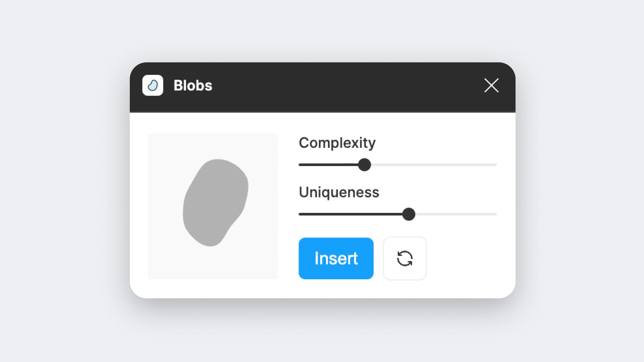Click the Complexity label
644x362 pixels.
(337, 142)
